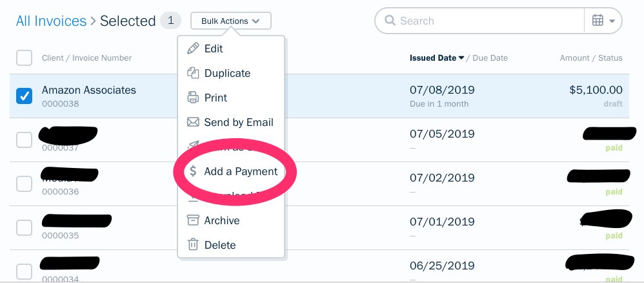
Task: Check the box for invoice 0000036
Action: 25,184
